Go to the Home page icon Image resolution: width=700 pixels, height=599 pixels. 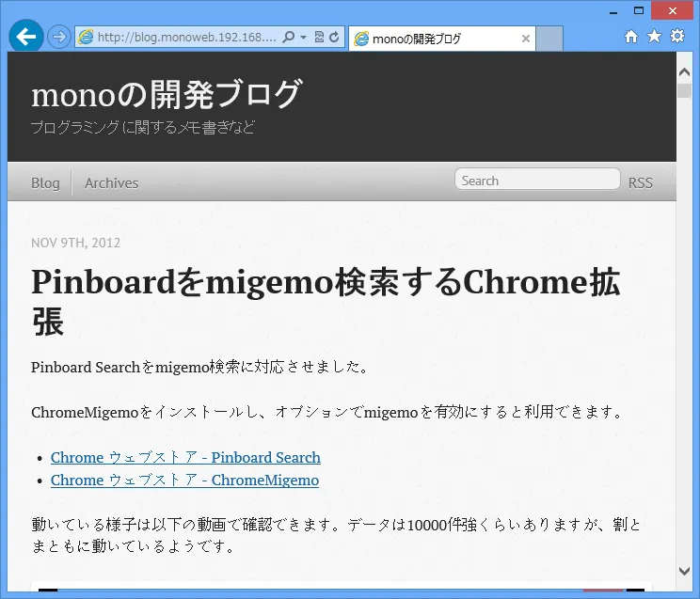click(x=631, y=37)
